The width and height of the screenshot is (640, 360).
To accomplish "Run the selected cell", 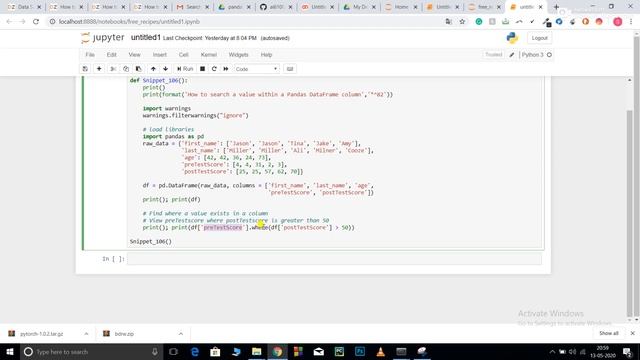I will tap(185, 69).
